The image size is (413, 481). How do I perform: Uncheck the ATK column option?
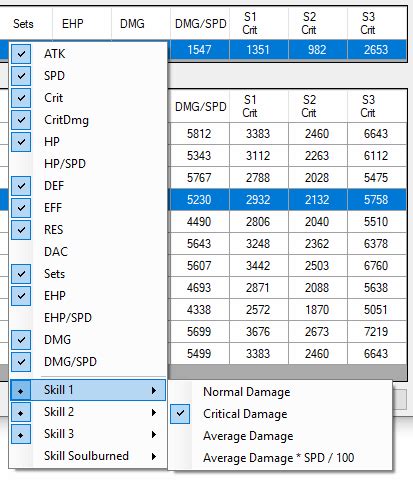tap(88, 54)
